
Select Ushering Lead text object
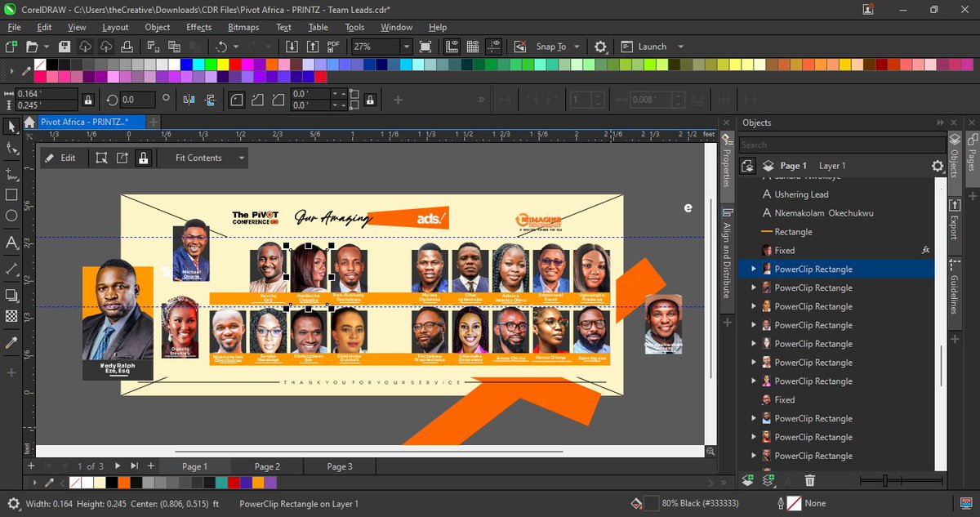tap(802, 194)
